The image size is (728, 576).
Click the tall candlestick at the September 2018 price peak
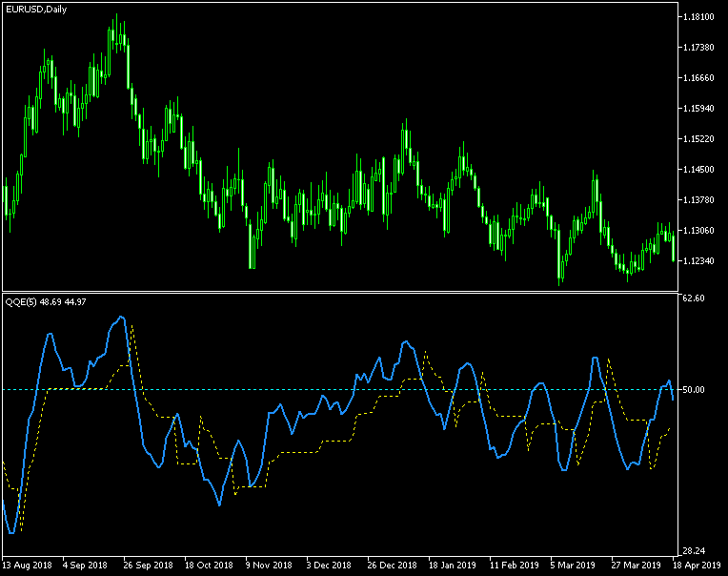click(116, 32)
